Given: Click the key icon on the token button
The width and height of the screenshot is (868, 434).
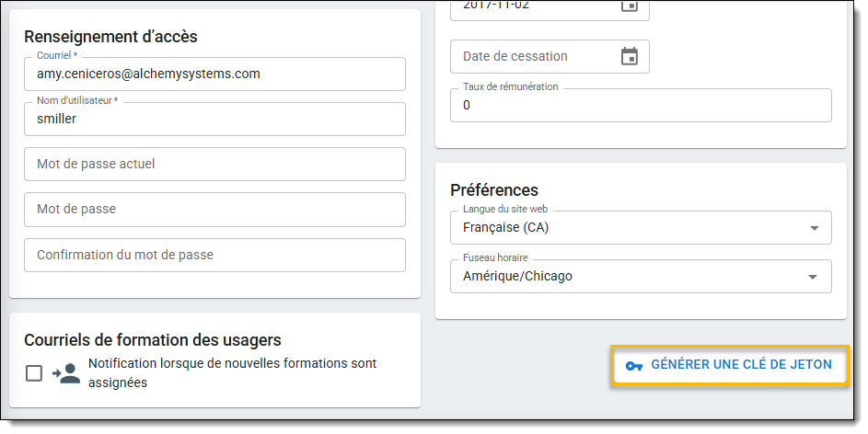Looking at the screenshot, I should 633,365.
